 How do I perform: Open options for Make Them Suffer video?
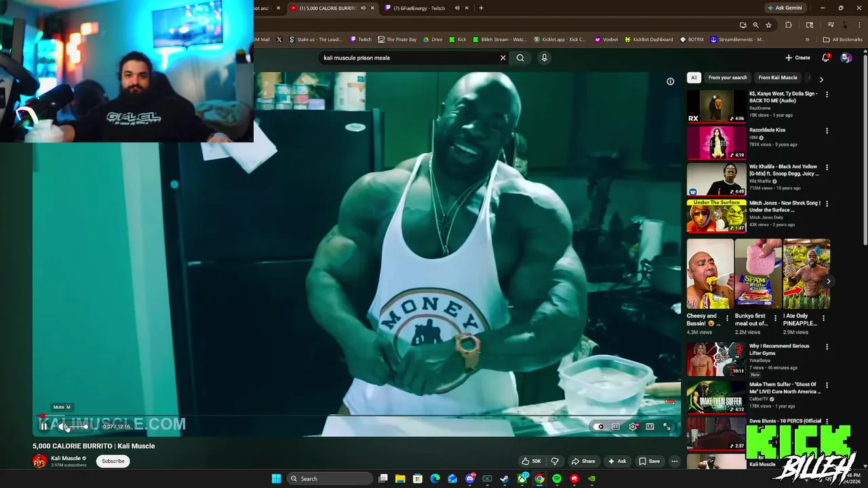pyautogui.click(x=827, y=386)
